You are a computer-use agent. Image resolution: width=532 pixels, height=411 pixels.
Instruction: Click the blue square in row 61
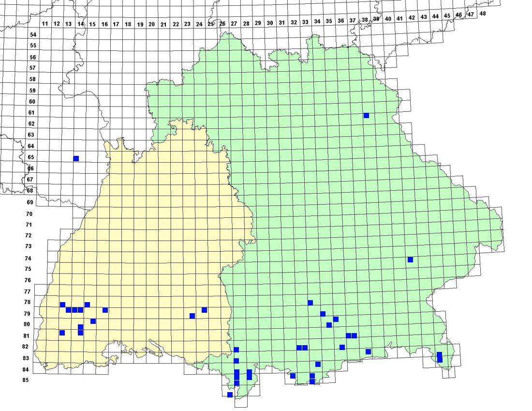coord(366,116)
